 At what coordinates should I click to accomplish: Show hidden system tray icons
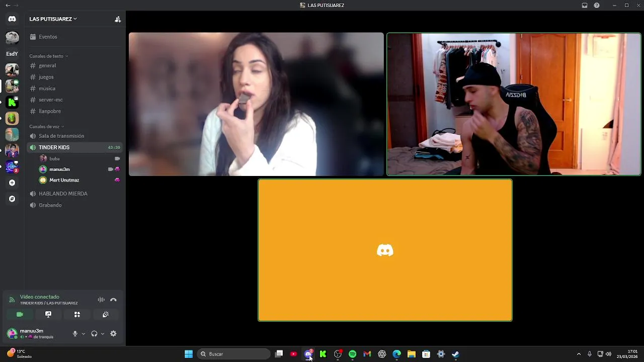click(579, 354)
